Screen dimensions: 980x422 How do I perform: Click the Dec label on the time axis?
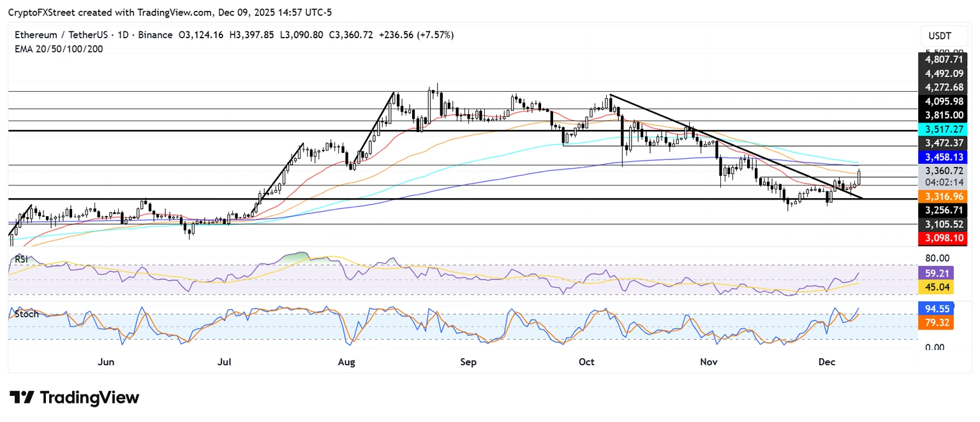[x=827, y=362]
